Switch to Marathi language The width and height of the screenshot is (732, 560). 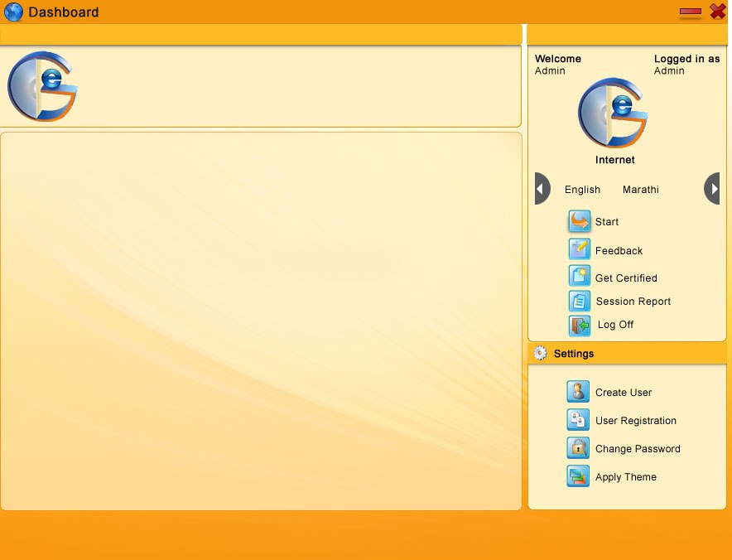640,190
